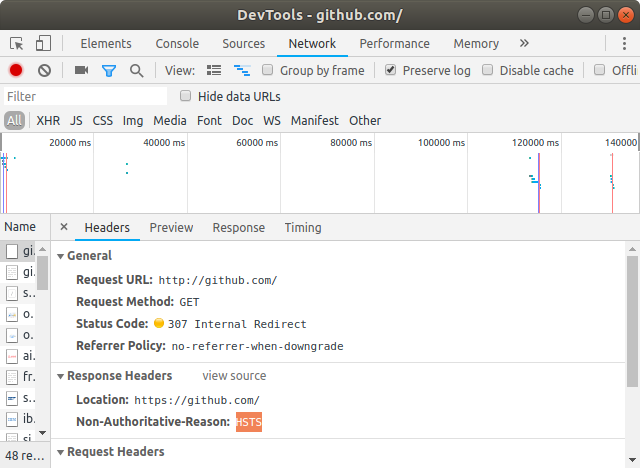
Task: Click the HSTS highlighted value
Action: (249, 422)
